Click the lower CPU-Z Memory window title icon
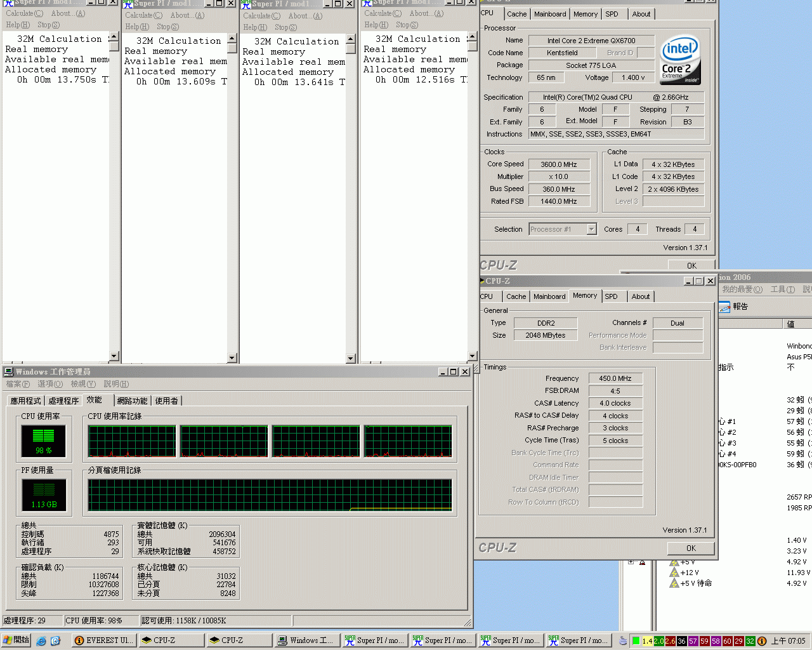The image size is (812, 650). coord(482,281)
